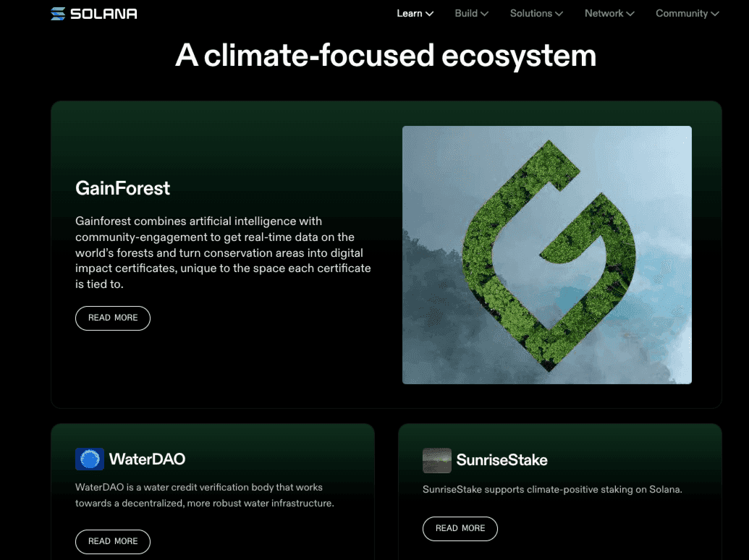The width and height of the screenshot is (749, 560).
Task: Select the SunriseStake card title
Action: [502, 460]
